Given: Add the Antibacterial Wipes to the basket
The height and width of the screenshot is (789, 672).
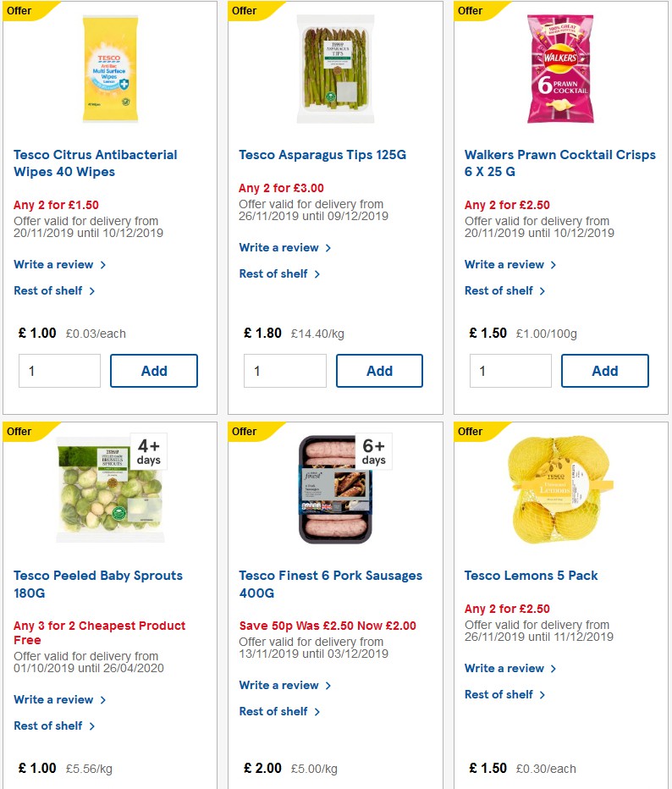Looking at the screenshot, I should point(153,370).
